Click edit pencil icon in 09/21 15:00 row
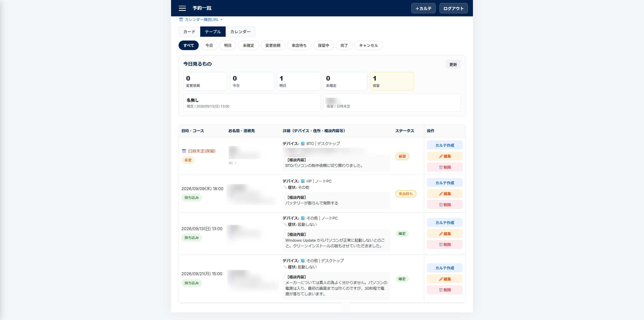The width and height of the screenshot is (644, 320). [441, 279]
